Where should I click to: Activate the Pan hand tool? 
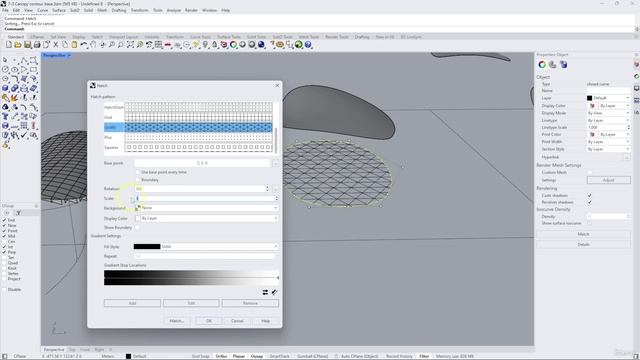pos(93,44)
